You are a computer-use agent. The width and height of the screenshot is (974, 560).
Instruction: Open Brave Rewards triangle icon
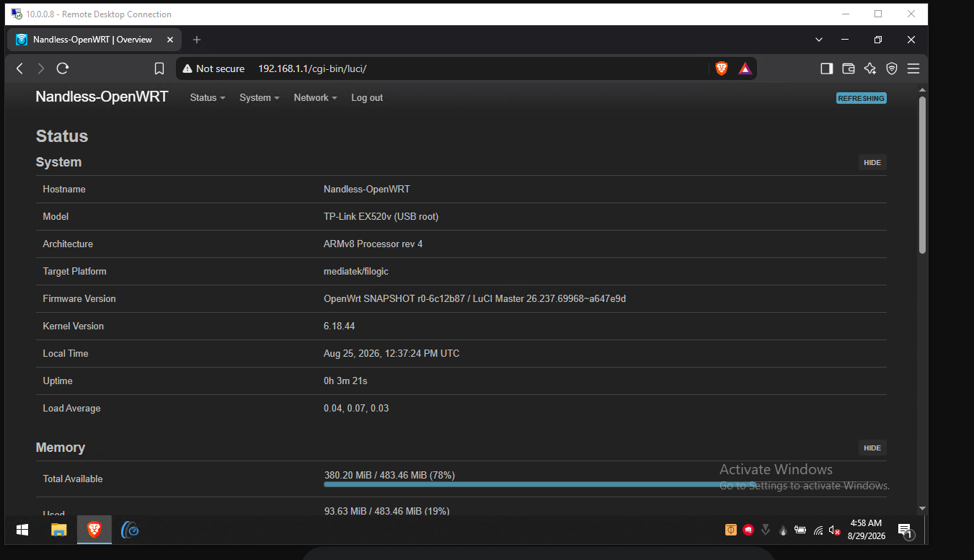pos(745,68)
